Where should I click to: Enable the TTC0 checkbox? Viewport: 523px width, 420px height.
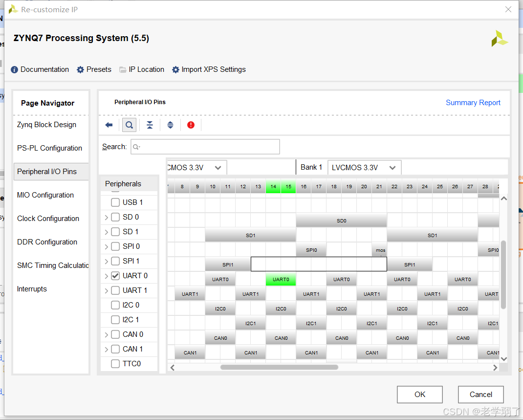coord(115,364)
